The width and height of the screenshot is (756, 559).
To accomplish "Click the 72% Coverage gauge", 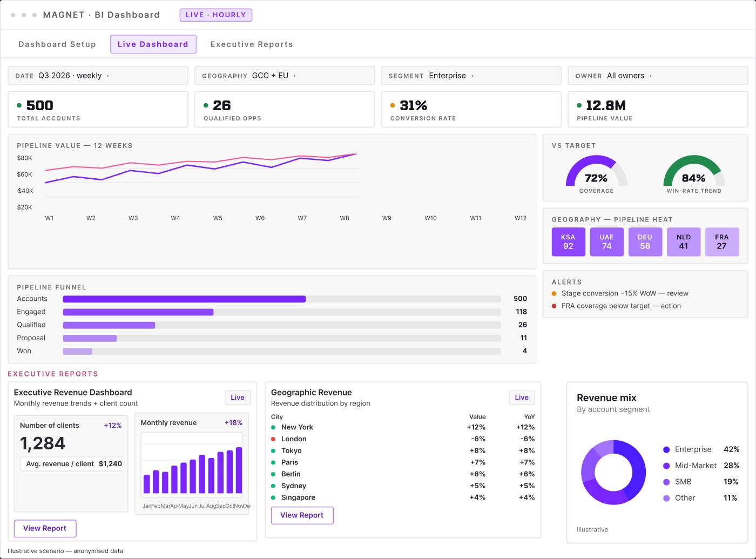I will [x=596, y=174].
